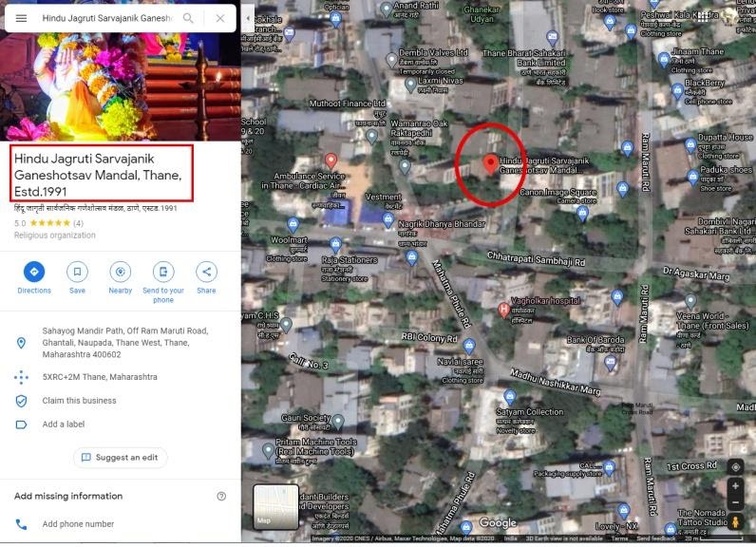Click the Muthoot Finance Ltd marker
Viewport: 756px width, 547px height.
tap(371, 137)
